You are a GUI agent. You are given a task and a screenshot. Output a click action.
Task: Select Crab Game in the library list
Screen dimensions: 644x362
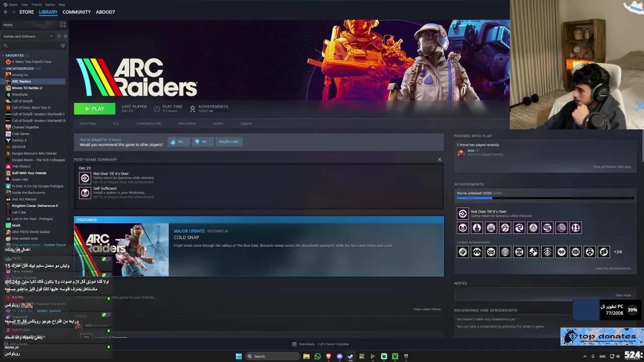pos(20,134)
